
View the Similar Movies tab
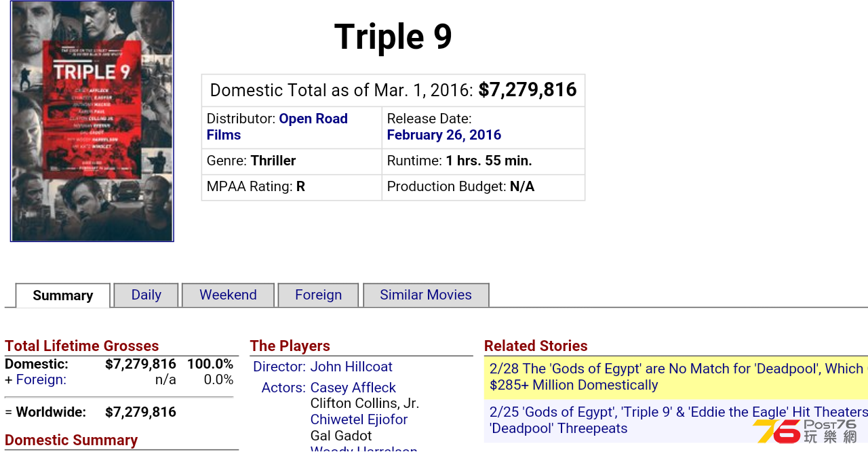click(426, 295)
